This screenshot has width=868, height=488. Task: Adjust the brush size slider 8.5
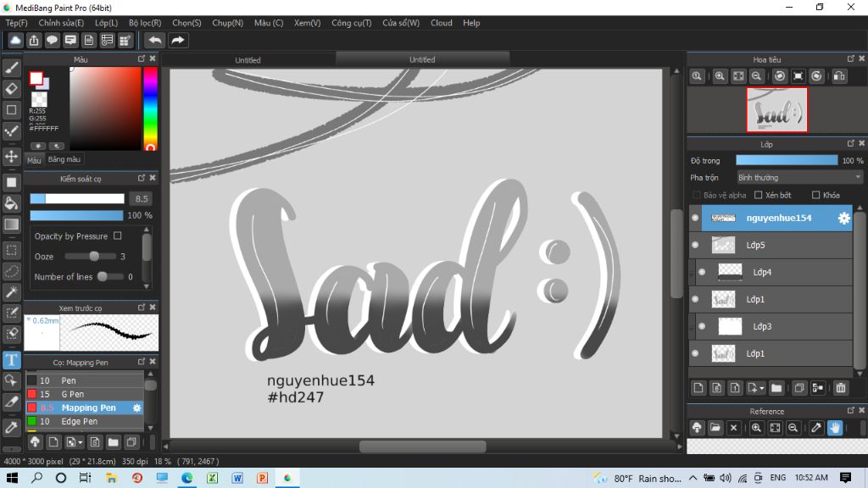pos(77,198)
